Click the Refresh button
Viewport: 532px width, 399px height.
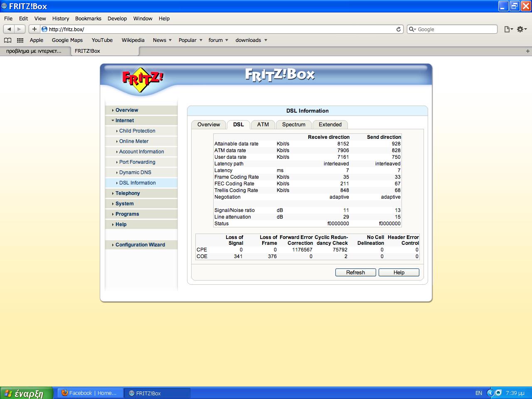(x=355, y=272)
